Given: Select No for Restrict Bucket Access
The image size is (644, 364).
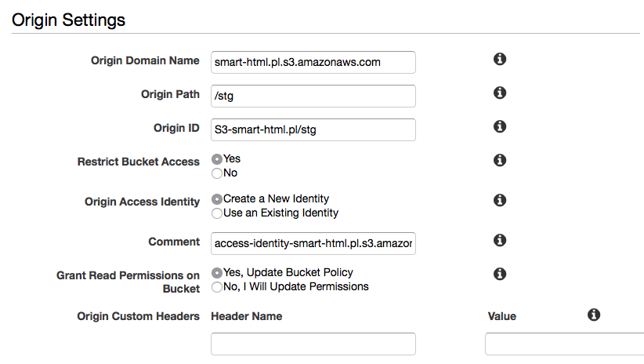Looking at the screenshot, I should [x=217, y=173].
